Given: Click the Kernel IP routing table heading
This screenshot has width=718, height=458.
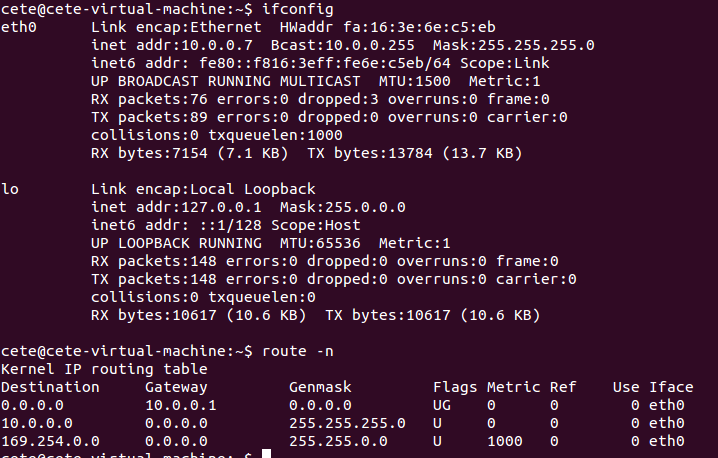Looking at the screenshot, I should pyautogui.click(x=104, y=369).
